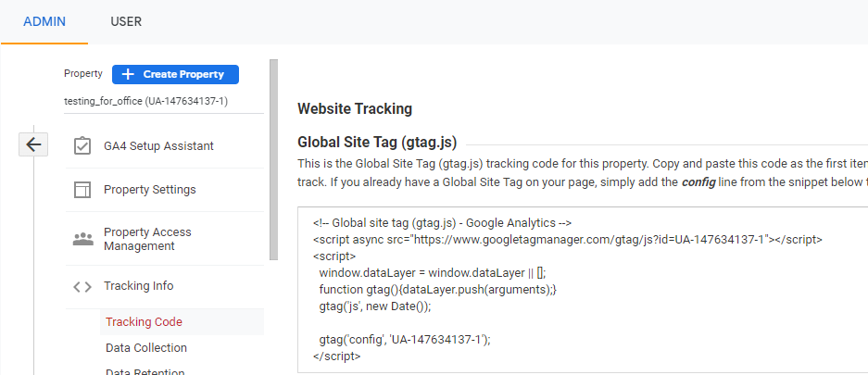Click the GA4 Setup Assistant checkmark icon
Image resolution: width=868 pixels, height=375 pixels.
tap(82, 146)
